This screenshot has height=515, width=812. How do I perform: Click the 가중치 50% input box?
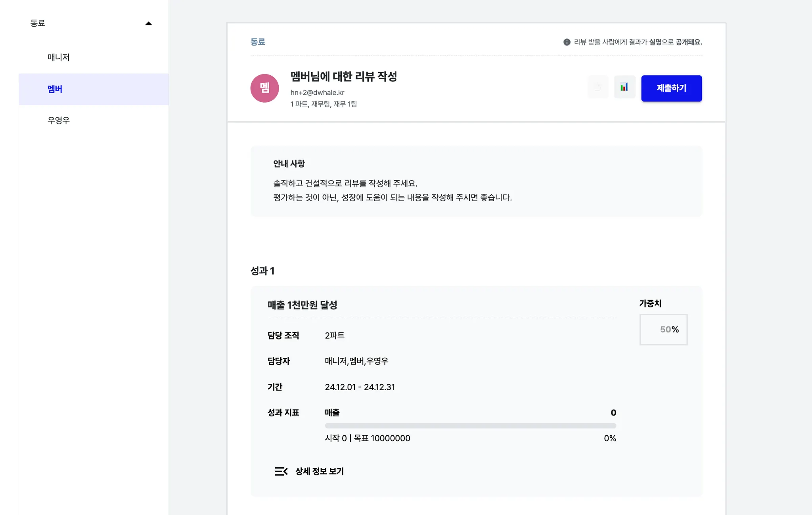click(x=663, y=330)
